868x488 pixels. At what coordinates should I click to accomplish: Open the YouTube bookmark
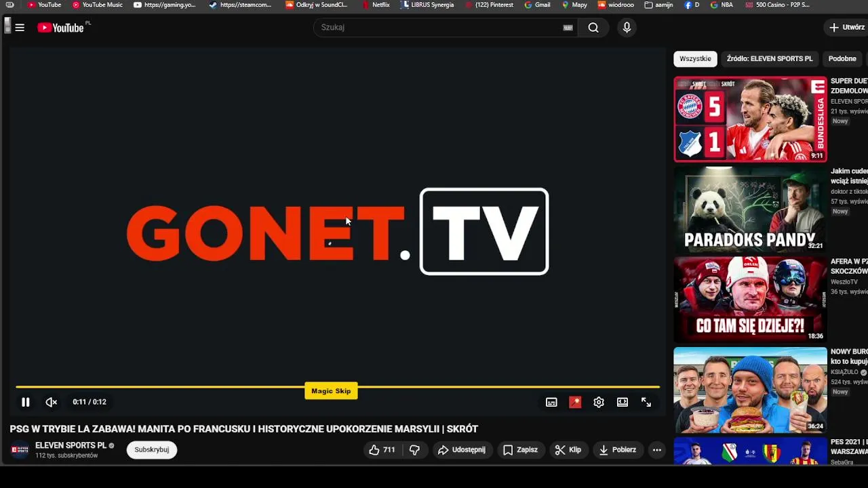pyautogui.click(x=44, y=5)
